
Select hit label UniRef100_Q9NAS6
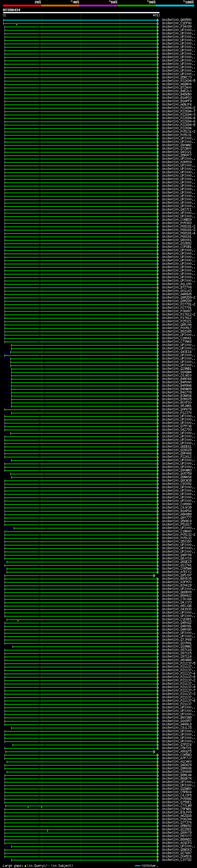click(177, 477)
